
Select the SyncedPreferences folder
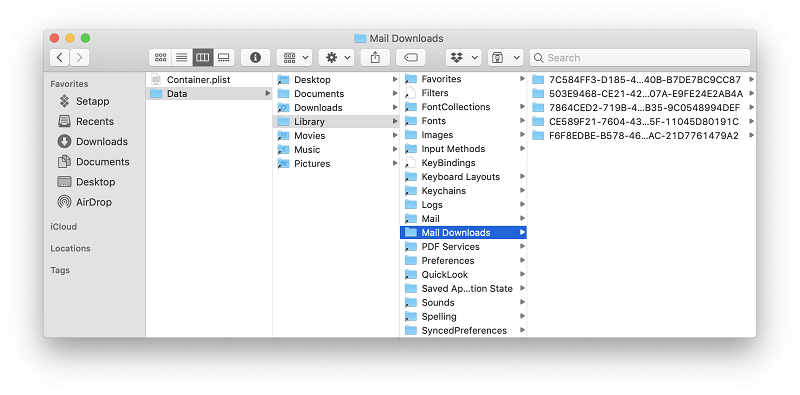pos(463,330)
